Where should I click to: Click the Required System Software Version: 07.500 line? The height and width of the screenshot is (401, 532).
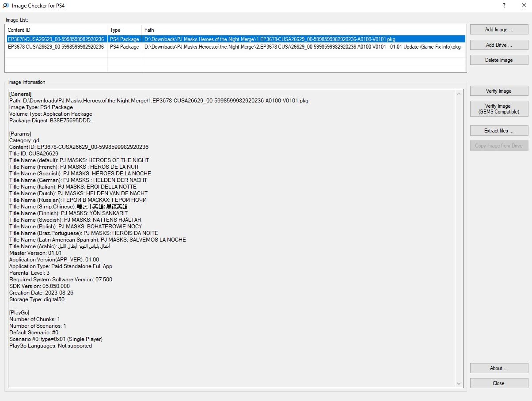coord(61,280)
